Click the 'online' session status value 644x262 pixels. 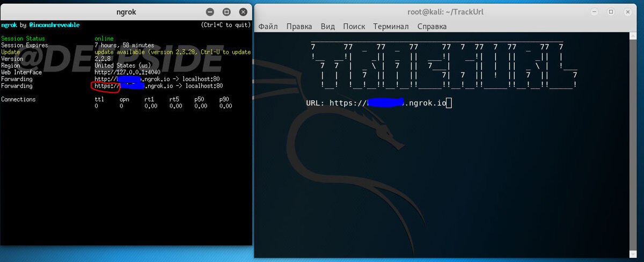(104, 39)
